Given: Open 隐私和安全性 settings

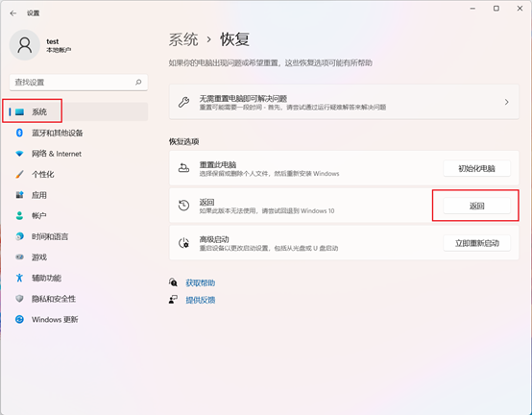Looking at the screenshot, I should [x=79, y=299].
